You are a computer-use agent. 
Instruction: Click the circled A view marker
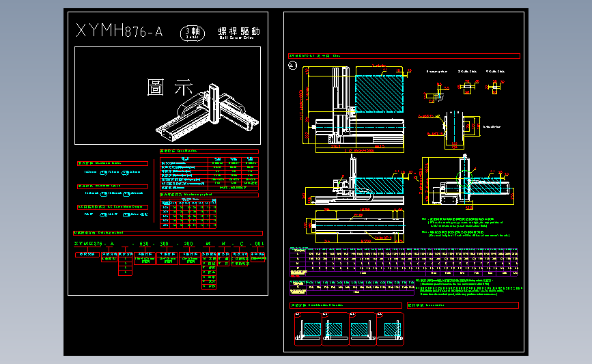point(293,66)
